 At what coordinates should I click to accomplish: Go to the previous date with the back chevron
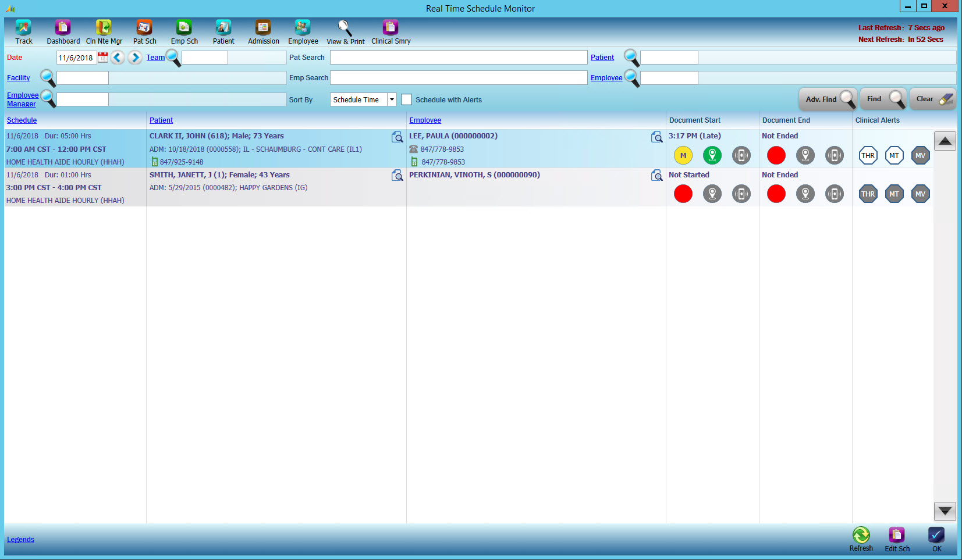point(118,58)
